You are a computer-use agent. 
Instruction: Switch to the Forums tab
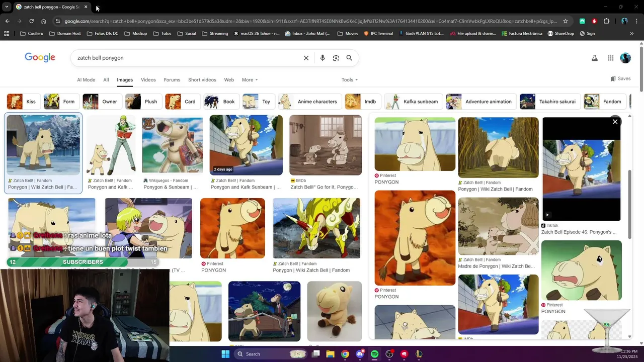pos(172,80)
